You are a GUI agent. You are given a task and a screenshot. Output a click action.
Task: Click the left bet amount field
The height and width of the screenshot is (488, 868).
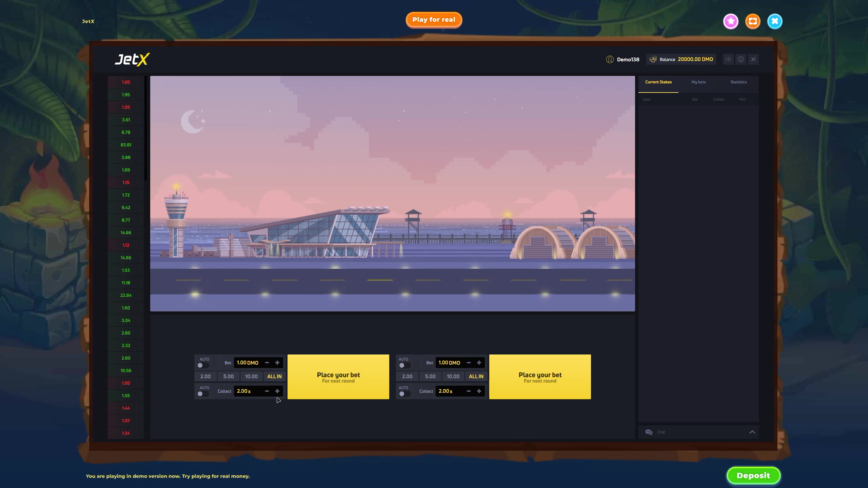pyautogui.click(x=248, y=363)
